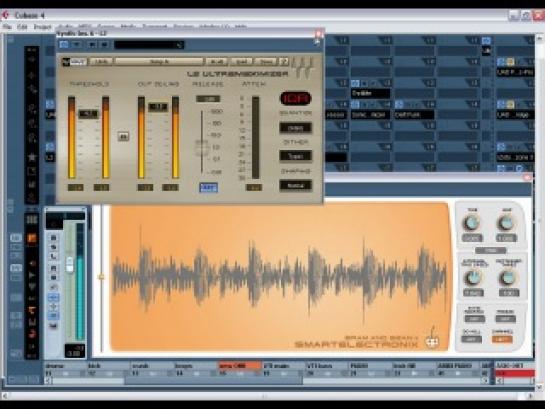Click the release value readout box
Screen dimensions: 545x409
(x=208, y=99)
